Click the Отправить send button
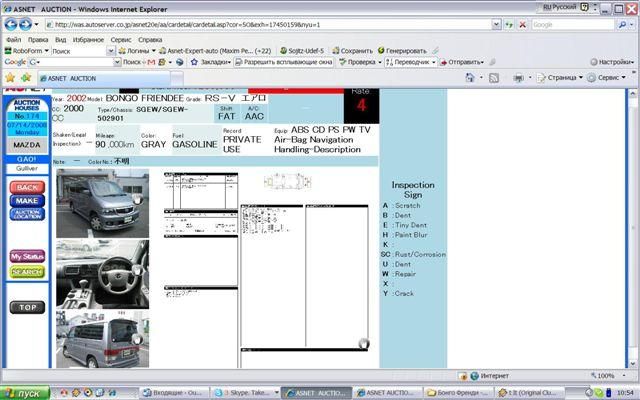This screenshot has height=400, width=640. point(462,62)
